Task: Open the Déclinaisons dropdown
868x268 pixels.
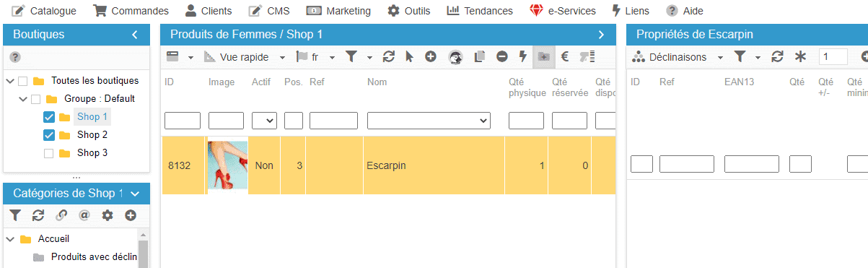Action: [678, 56]
